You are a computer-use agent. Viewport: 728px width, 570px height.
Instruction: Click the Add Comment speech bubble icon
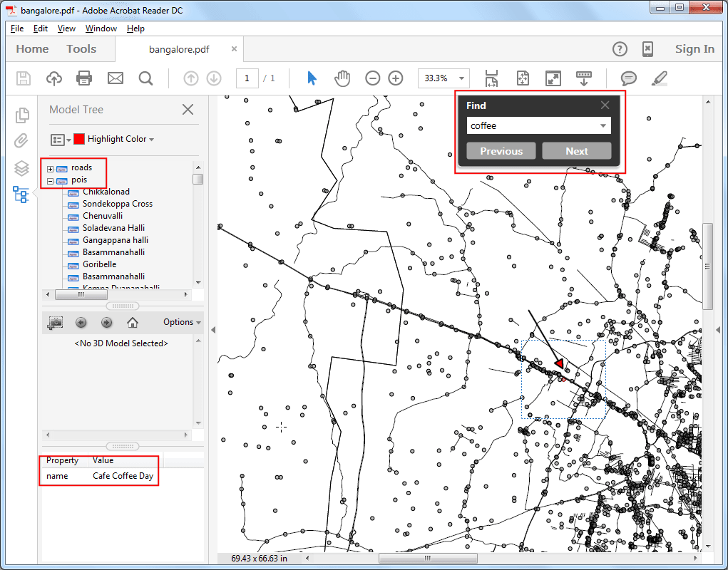pos(627,78)
